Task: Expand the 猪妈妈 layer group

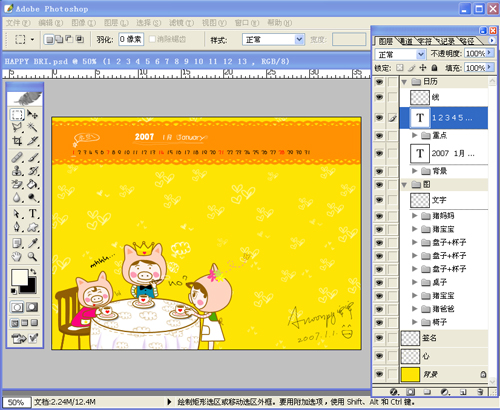Action: (x=414, y=215)
